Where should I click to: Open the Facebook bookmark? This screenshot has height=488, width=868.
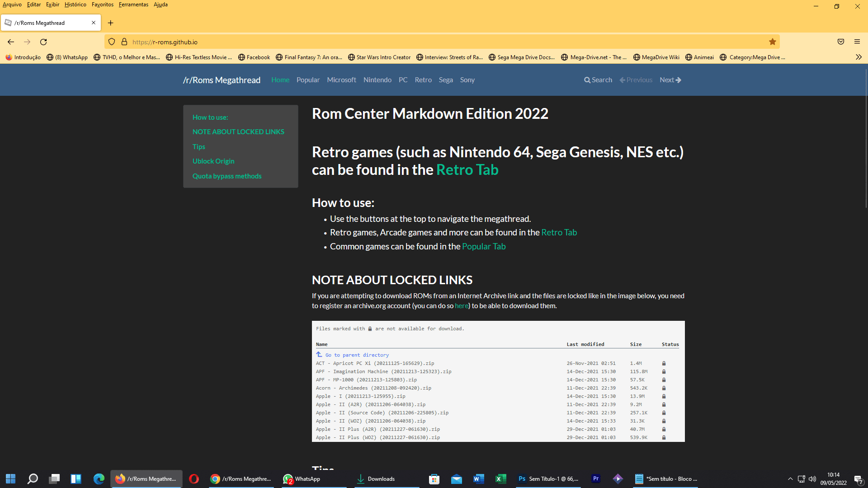click(254, 57)
